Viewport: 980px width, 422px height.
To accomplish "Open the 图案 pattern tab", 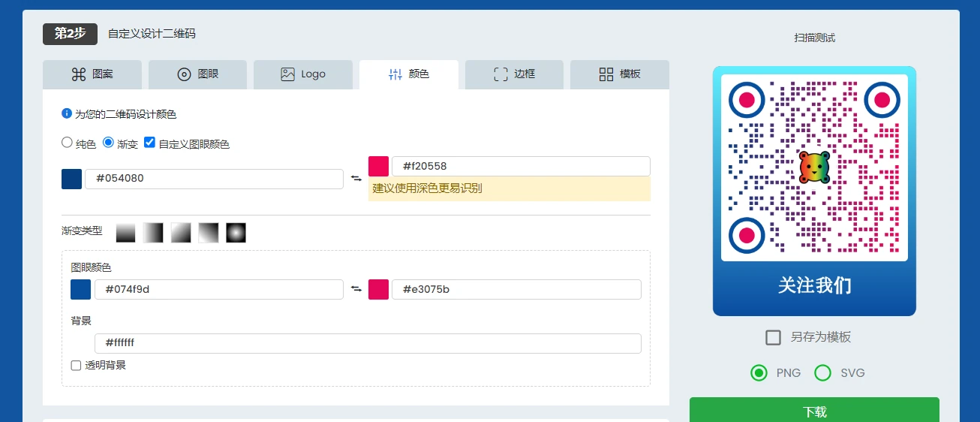I will tap(92, 74).
